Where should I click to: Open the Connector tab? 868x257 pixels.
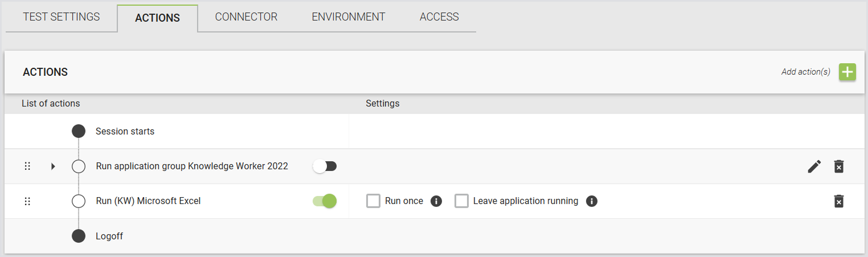coord(246,17)
